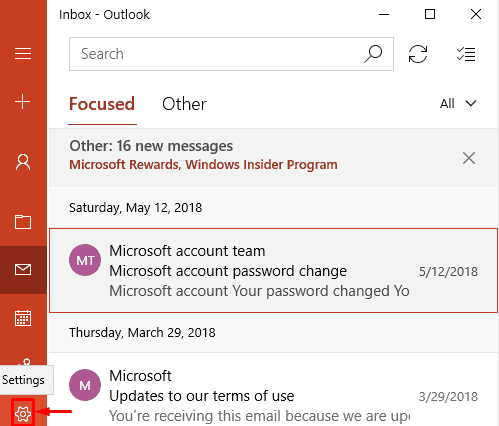Expand the All filter dropdown
The width and height of the screenshot is (499, 426).
tap(458, 104)
